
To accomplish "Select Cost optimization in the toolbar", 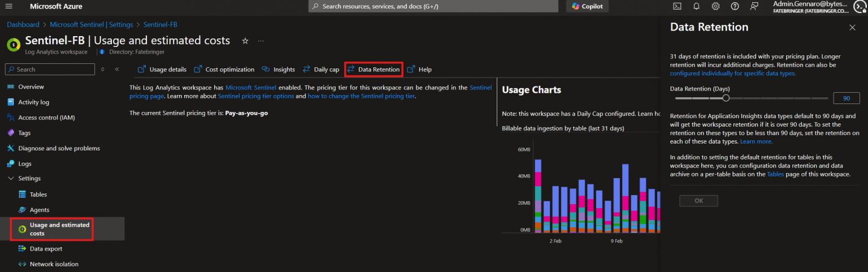I will coord(224,70).
